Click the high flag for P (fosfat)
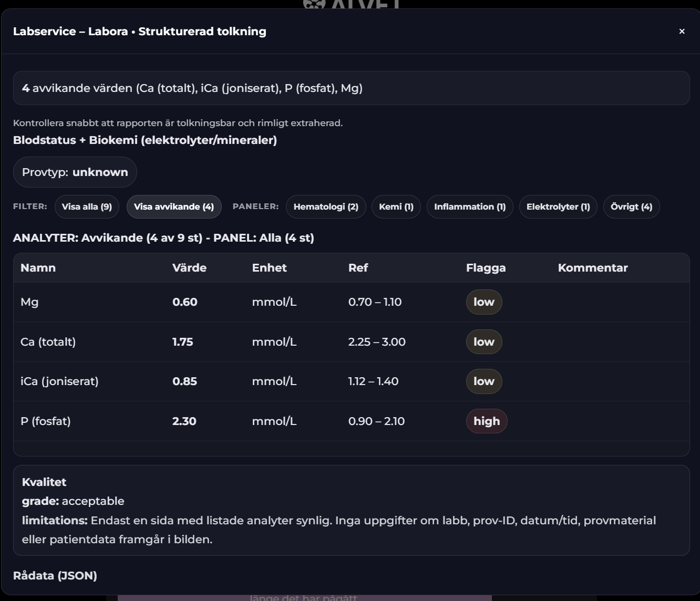 point(487,421)
